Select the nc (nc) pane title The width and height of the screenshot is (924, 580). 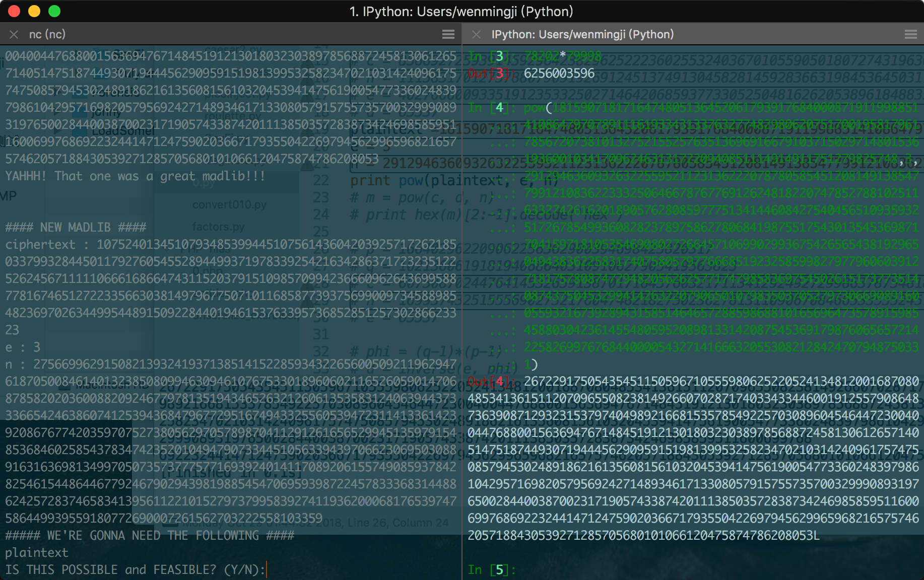47,34
